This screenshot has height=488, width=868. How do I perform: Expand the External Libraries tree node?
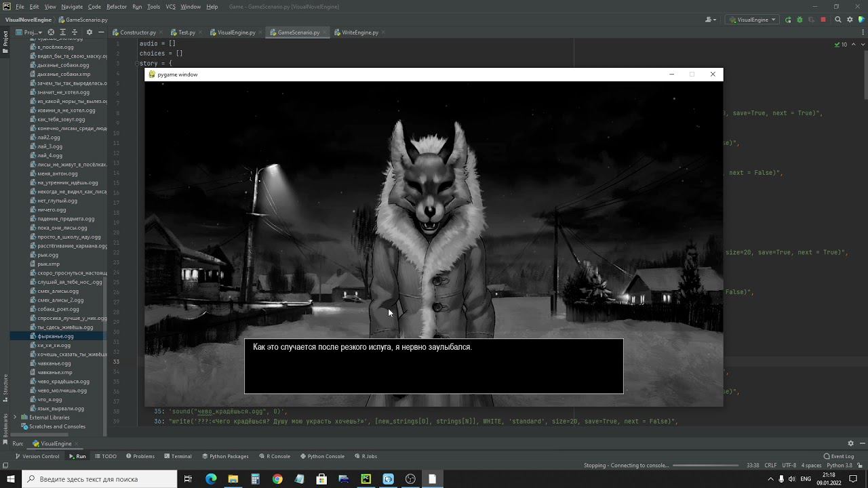point(16,418)
